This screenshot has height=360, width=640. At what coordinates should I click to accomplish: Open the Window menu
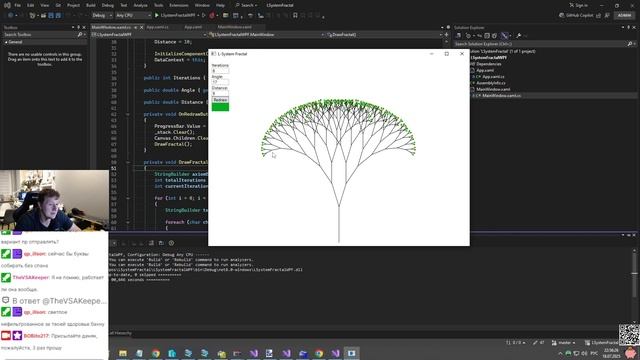pyautogui.click(x=202, y=5)
